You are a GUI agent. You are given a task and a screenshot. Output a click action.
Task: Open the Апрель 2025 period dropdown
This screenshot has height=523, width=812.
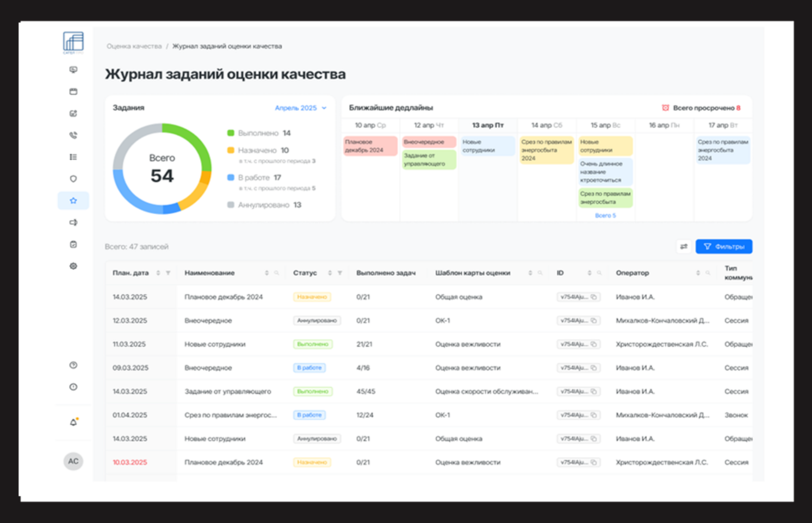pyautogui.click(x=301, y=108)
